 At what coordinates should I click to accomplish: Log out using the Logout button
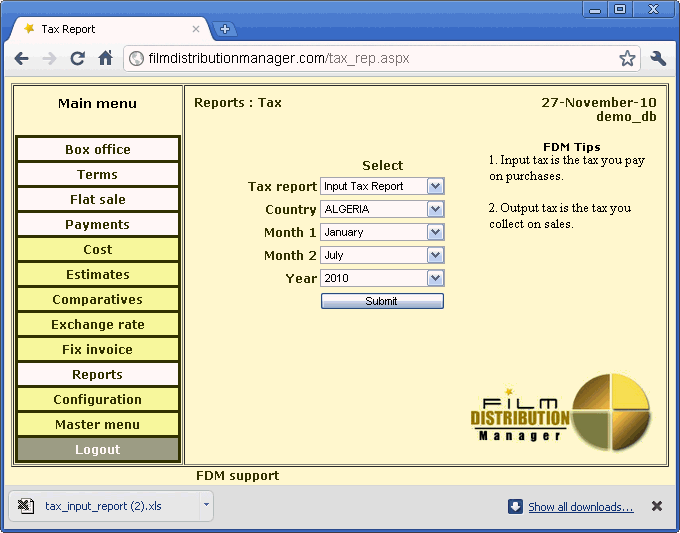click(x=98, y=450)
